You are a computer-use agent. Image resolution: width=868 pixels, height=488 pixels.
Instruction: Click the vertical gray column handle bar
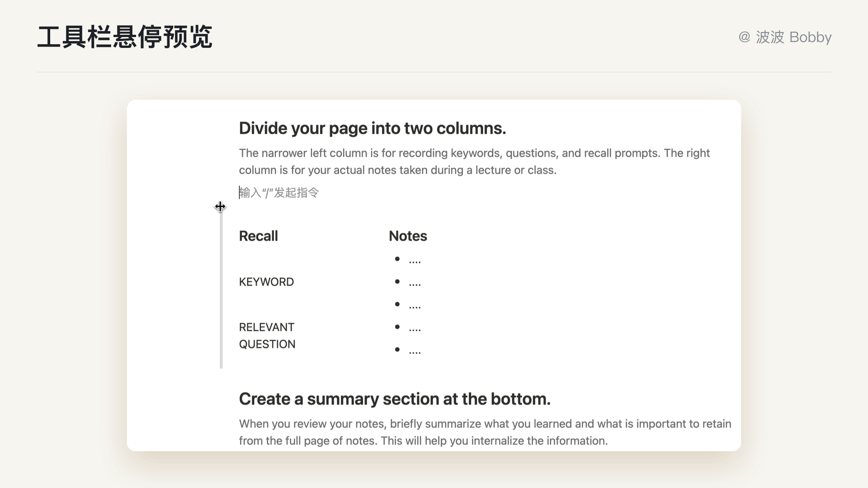[x=221, y=289]
